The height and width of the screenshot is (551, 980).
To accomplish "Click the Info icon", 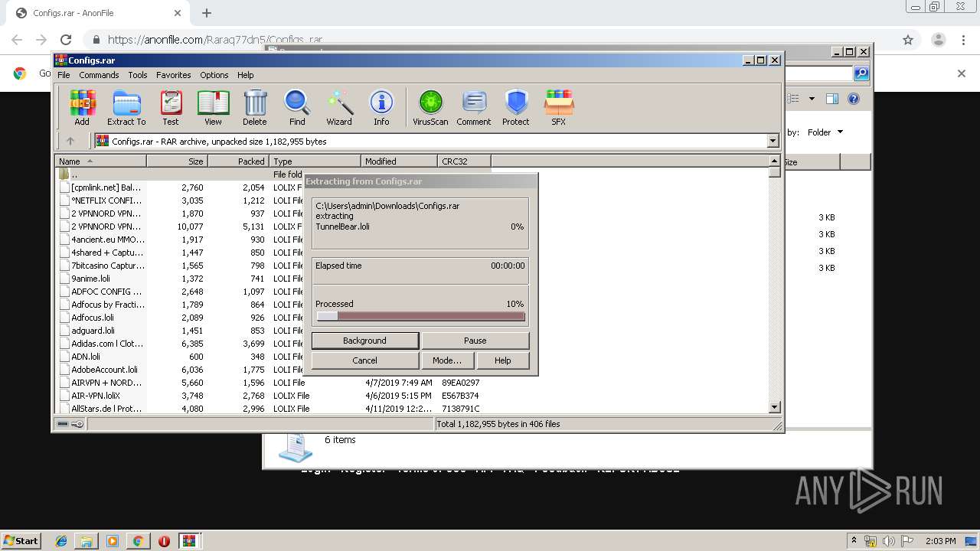I will 381,108.
